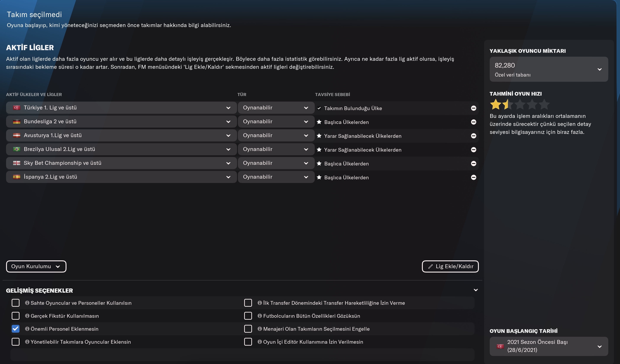Click checkmark icon beside Takımın Bulunduğu Ülke

[x=319, y=108]
